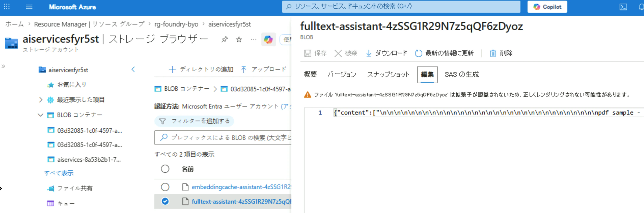Click the colorful Copilot icon near title
644x213 pixels.
[x=268, y=40]
